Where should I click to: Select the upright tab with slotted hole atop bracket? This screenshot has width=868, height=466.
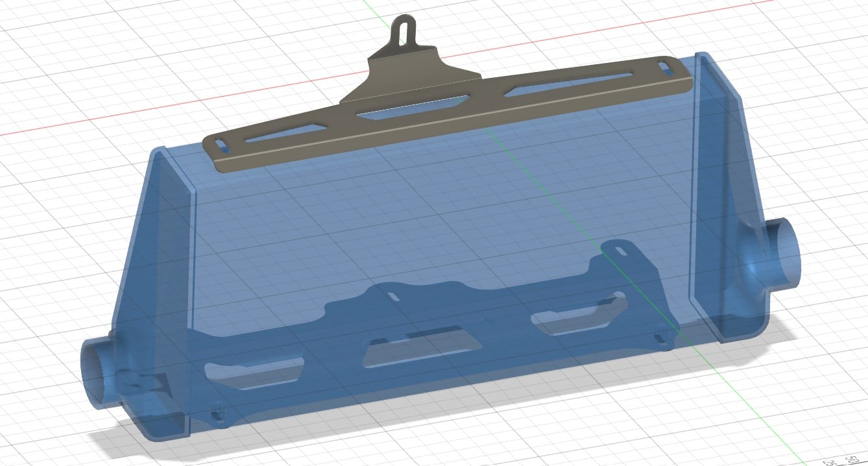coord(403,32)
